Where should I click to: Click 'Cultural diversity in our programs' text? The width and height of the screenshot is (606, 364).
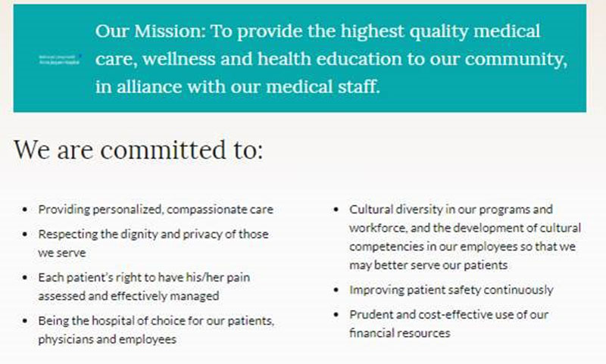451,210
